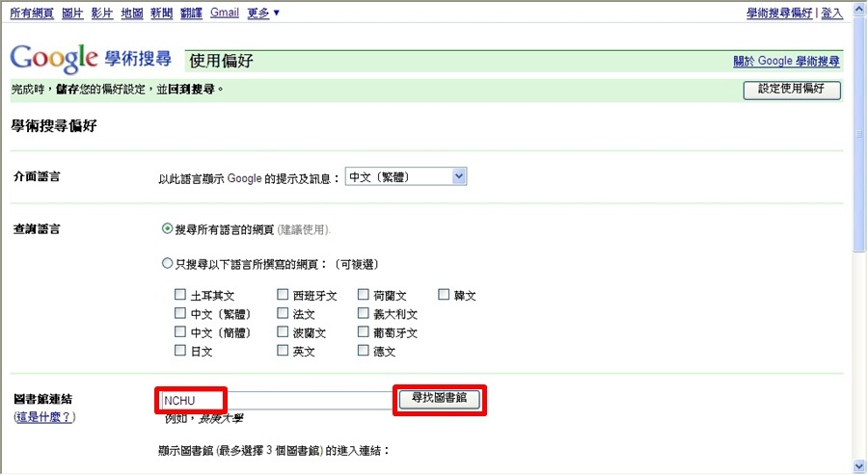868x475 pixels.
Task: Click the 設定使用偏好 button
Action: (x=792, y=90)
